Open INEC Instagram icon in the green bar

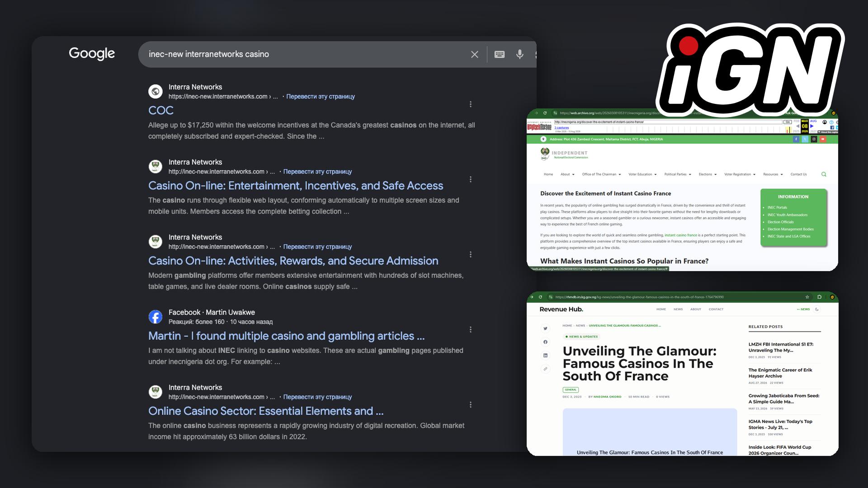click(x=814, y=139)
